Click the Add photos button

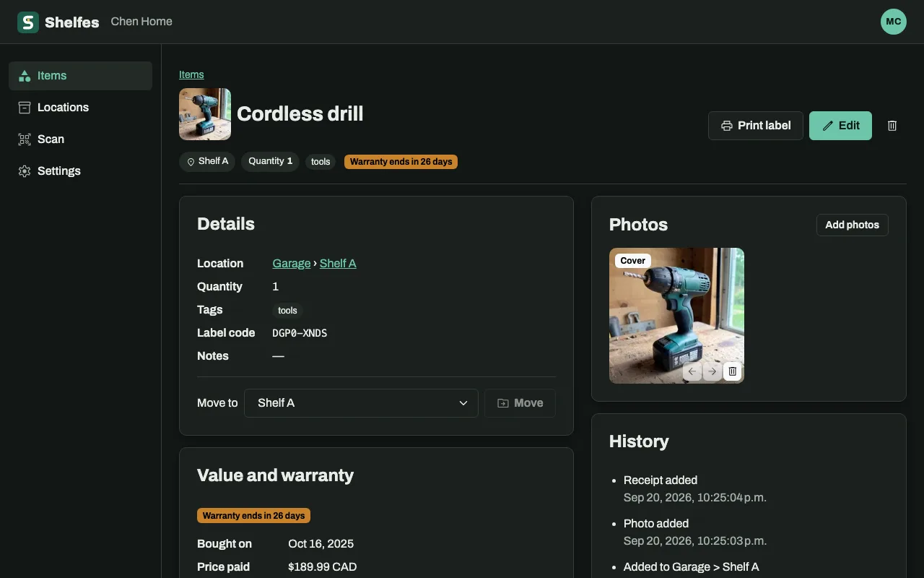coord(853,225)
